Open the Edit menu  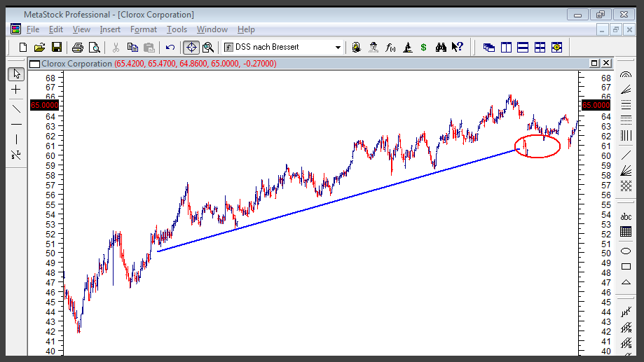[x=56, y=29]
